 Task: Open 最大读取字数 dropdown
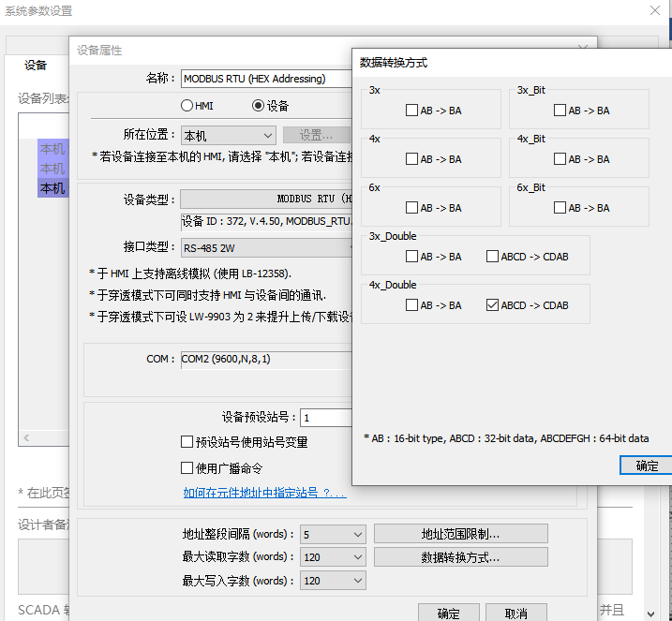[x=333, y=557]
